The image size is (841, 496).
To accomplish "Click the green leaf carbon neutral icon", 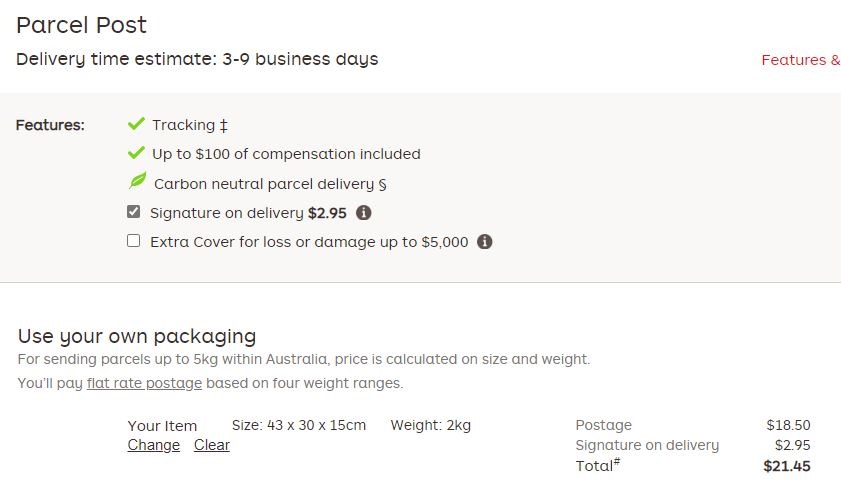I will click(x=137, y=183).
